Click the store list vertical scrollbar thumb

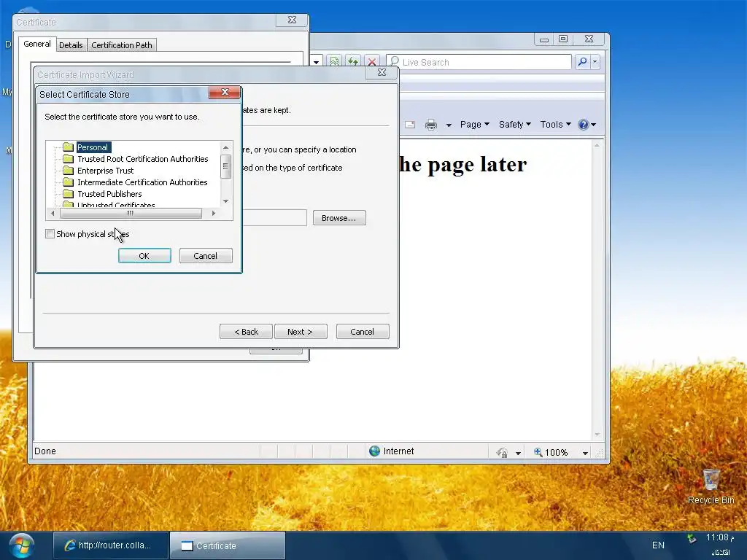coord(226,166)
